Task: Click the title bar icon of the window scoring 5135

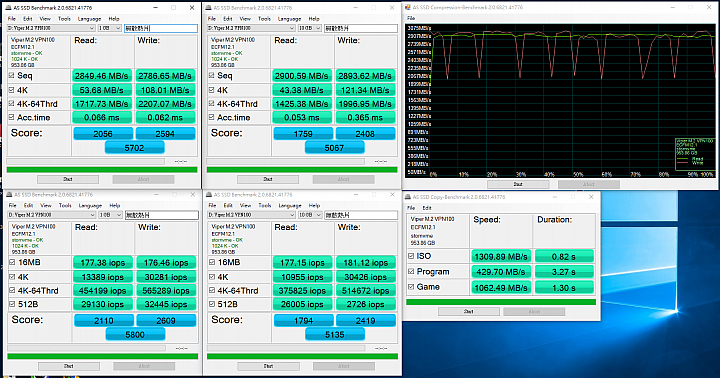Action: 208,195
